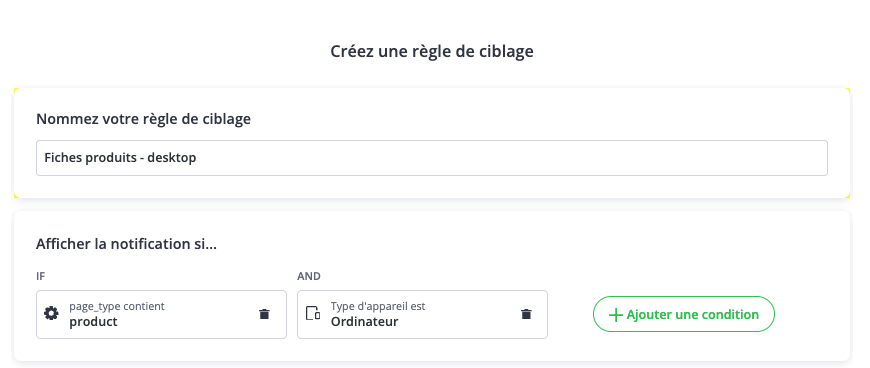Select the 'product' value text

(x=93, y=322)
